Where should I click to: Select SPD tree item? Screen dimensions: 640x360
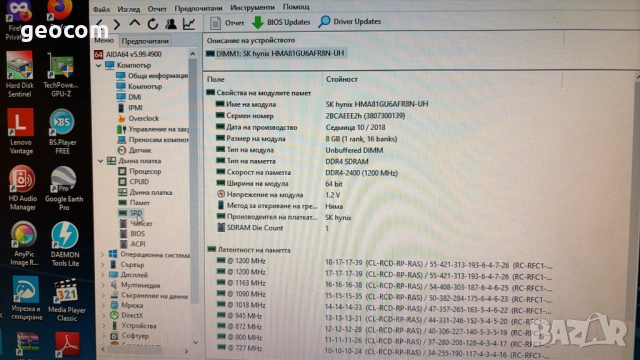pos(130,213)
